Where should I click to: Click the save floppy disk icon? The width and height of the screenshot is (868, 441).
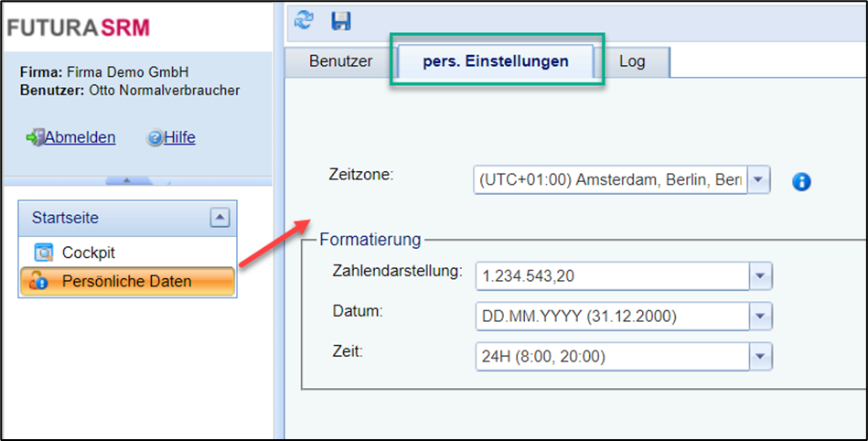click(341, 20)
